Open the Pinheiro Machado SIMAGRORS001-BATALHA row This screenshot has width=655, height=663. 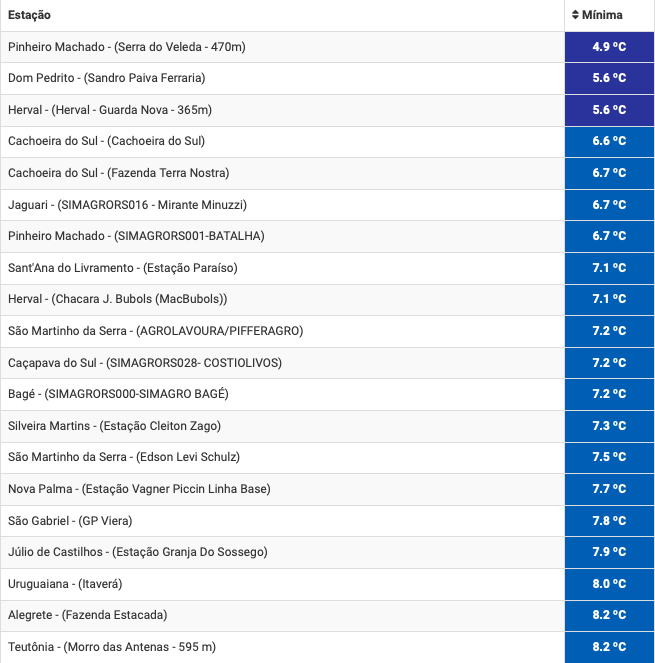click(x=327, y=236)
